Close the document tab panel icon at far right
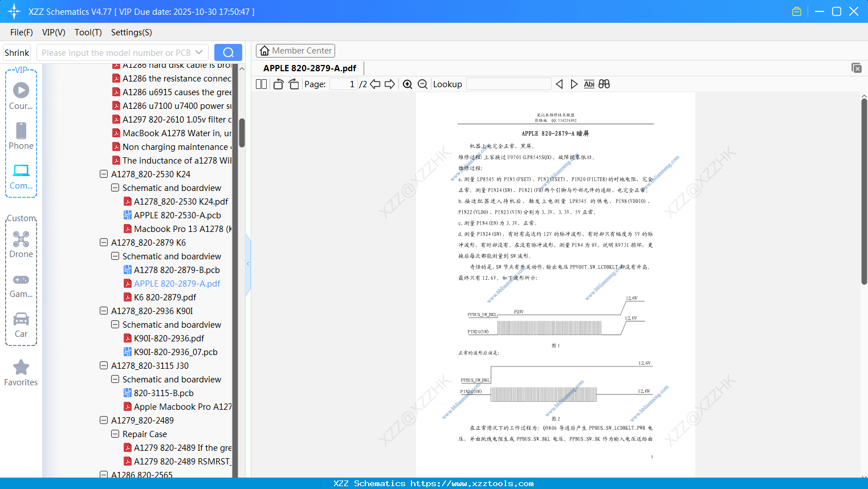Screen dimensions: 868x489 (857, 68)
